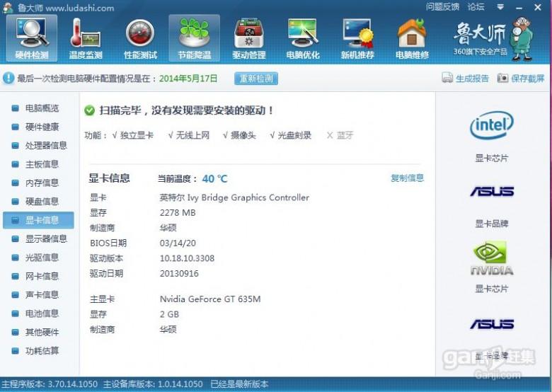Click the Ivy Bridge Graphics Controller text
552x392 pixels.
pos(248,197)
